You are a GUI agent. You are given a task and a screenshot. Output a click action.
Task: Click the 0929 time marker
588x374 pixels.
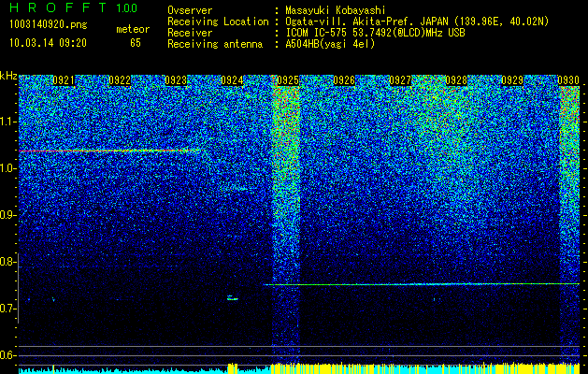click(x=512, y=80)
